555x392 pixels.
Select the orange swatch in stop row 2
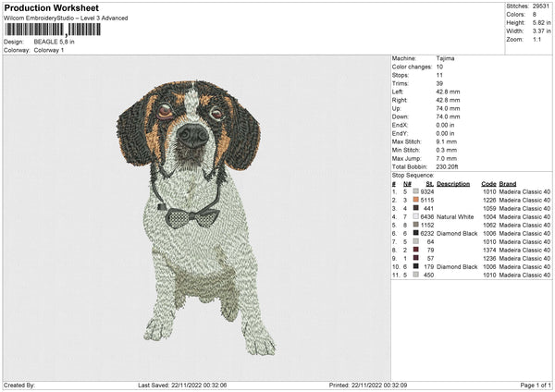[x=416, y=200]
